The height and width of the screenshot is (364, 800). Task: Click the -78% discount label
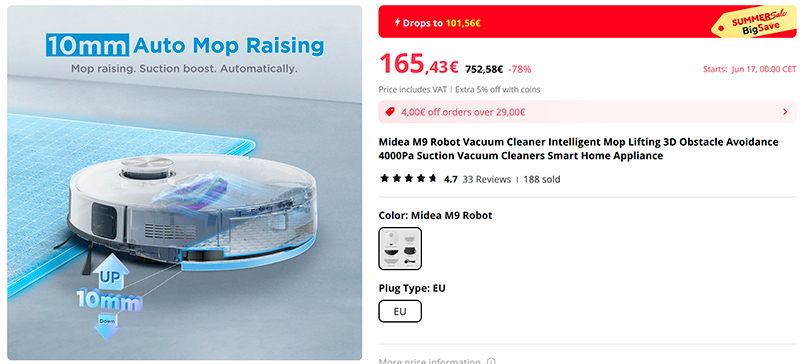click(x=519, y=69)
